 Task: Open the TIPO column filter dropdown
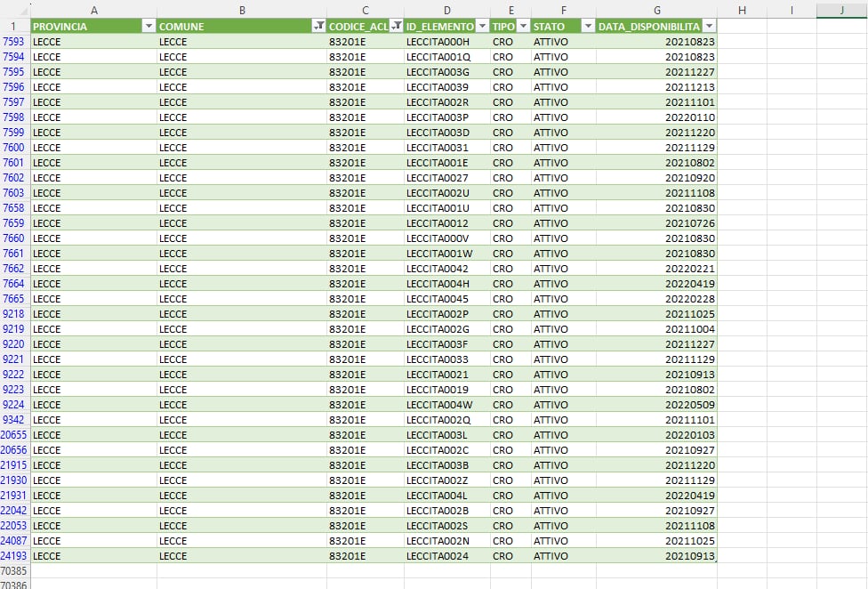coord(523,26)
